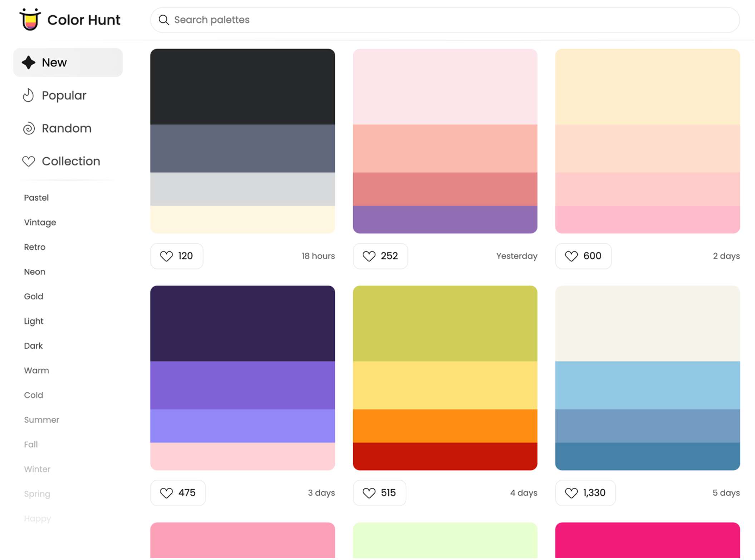Click the New sparkle icon
Image resolution: width=755 pixels, height=560 pixels.
pos(29,63)
